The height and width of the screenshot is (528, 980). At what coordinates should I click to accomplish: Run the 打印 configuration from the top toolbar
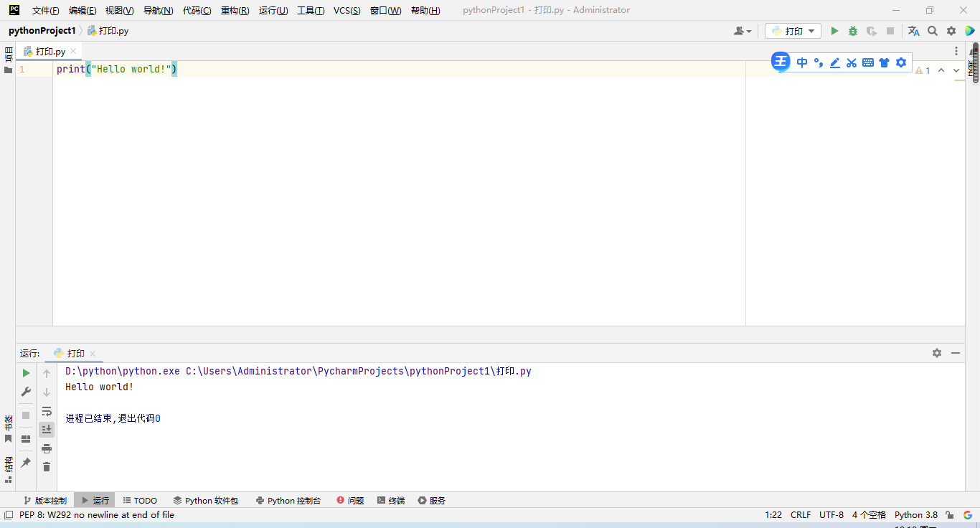pyautogui.click(x=834, y=31)
